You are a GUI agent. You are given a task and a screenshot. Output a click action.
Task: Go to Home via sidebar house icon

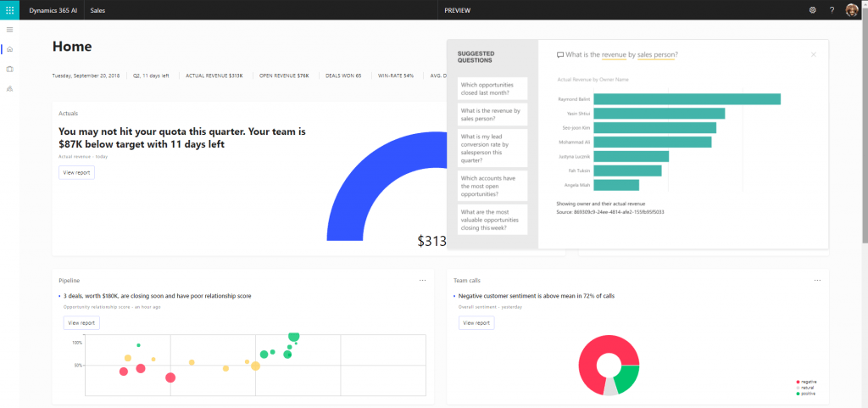pyautogui.click(x=9, y=49)
